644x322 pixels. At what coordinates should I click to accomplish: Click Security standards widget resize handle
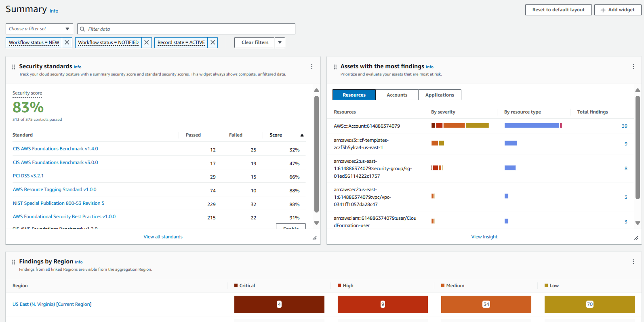(x=315, y=238)
